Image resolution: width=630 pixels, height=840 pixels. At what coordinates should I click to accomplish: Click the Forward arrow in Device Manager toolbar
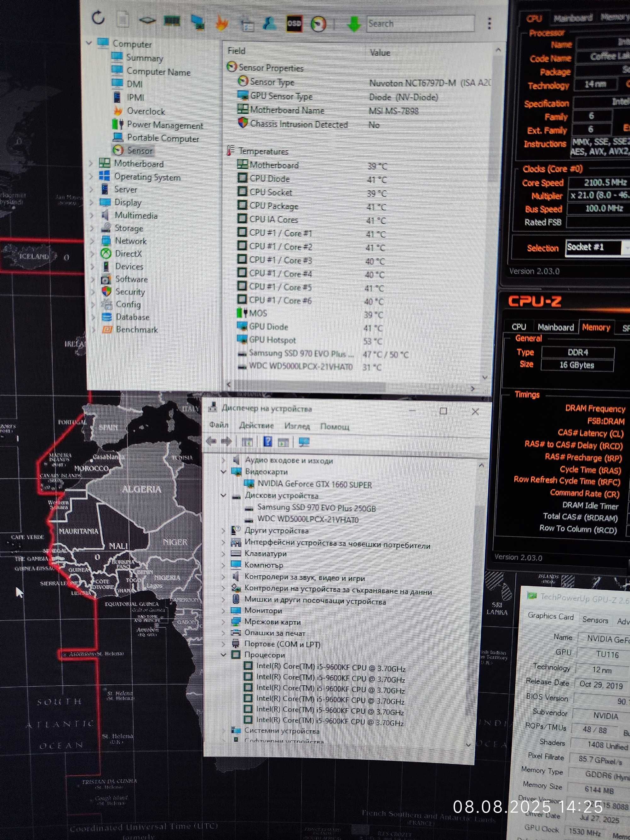pos(226,441)
